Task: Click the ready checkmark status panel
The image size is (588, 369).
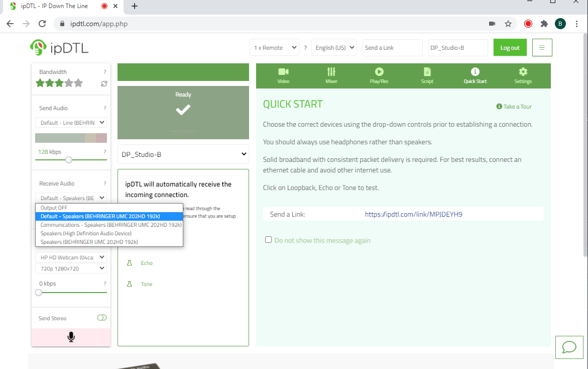Action: tap(183, 113)
